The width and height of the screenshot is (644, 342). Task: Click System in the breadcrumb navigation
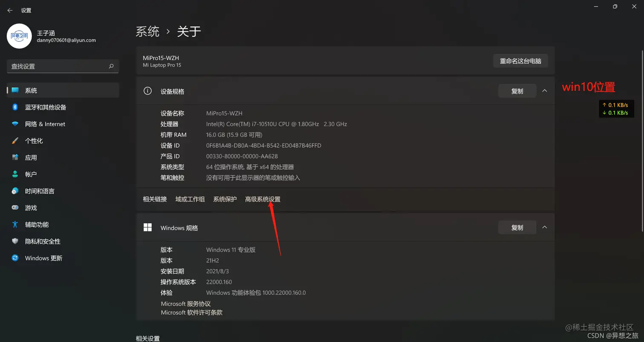[147, 31]
